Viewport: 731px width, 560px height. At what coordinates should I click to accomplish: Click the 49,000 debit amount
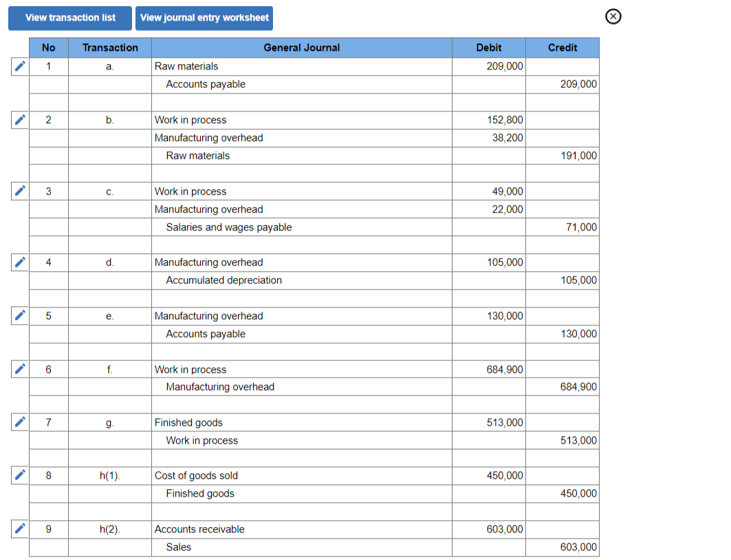point(488,191)
